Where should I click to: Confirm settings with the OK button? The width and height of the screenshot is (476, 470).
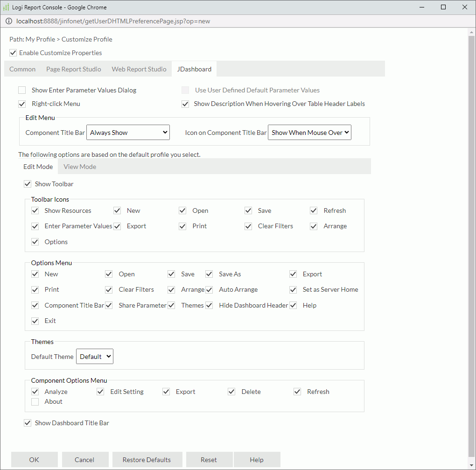(34, 459)
